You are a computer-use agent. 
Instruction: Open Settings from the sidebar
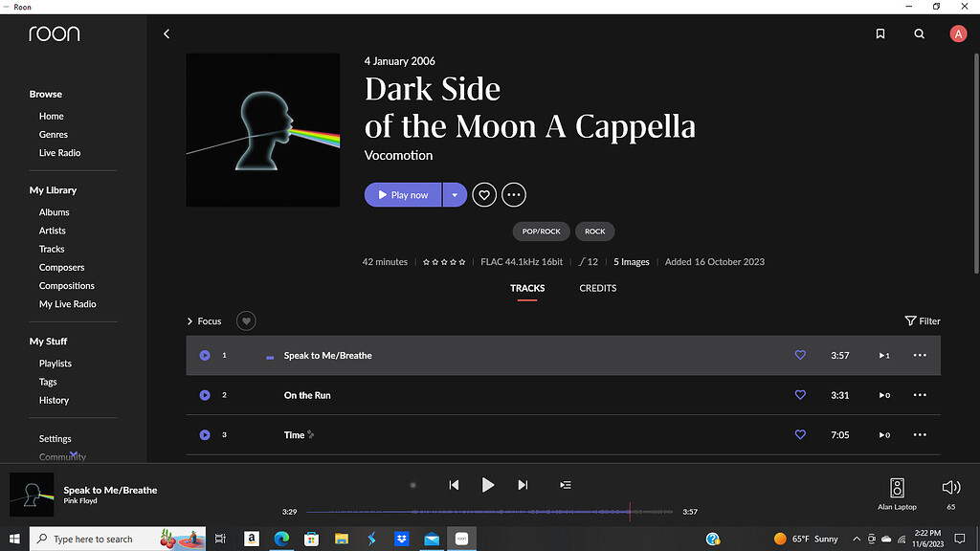(54, 438)
